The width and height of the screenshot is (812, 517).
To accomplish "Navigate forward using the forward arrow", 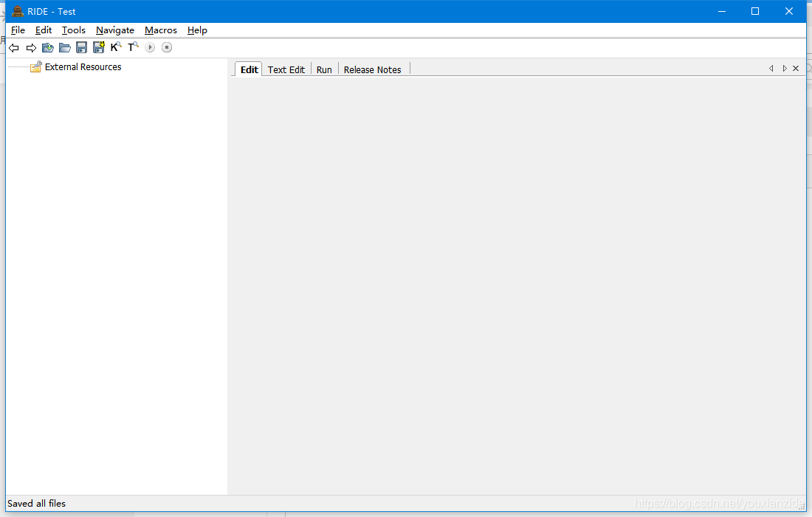I will [x=31, y=47].
